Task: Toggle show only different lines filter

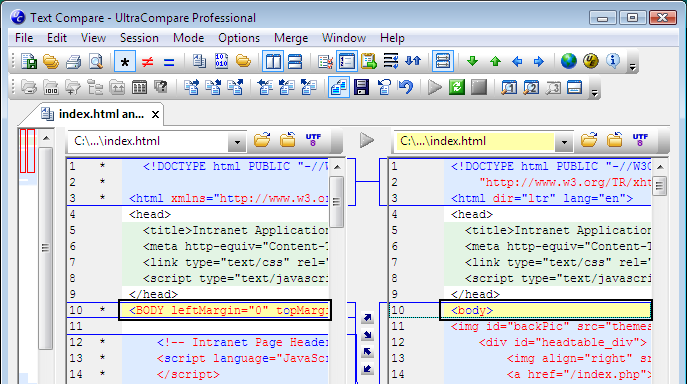Action: click(148, 62)
